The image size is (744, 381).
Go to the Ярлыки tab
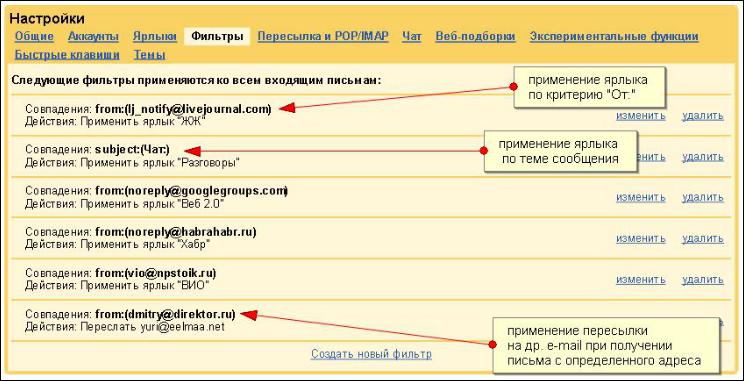pos(155,37)
